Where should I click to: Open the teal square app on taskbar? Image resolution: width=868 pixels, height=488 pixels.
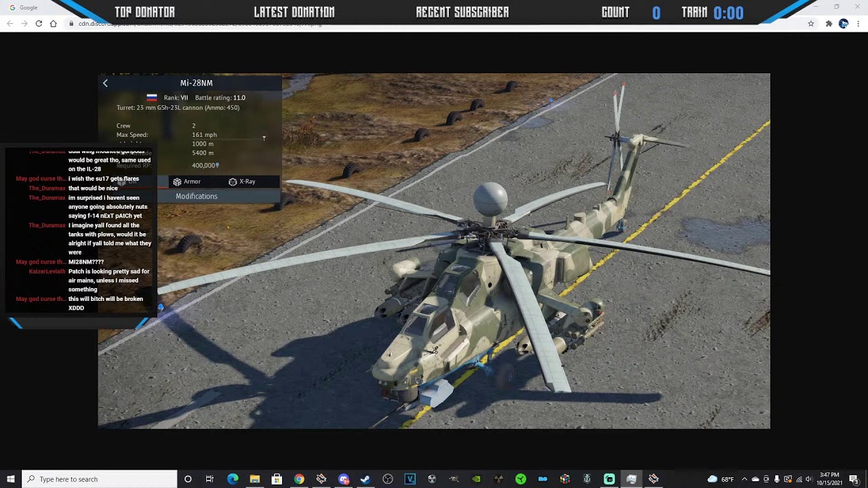(609, 479)
